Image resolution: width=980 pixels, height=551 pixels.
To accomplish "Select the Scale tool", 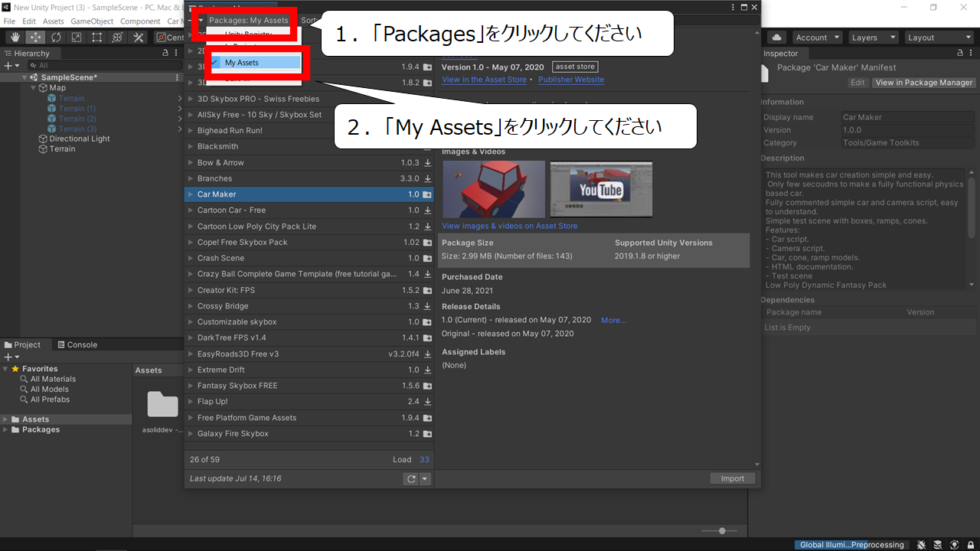I will pyautogui.click(x=77, y=37).
